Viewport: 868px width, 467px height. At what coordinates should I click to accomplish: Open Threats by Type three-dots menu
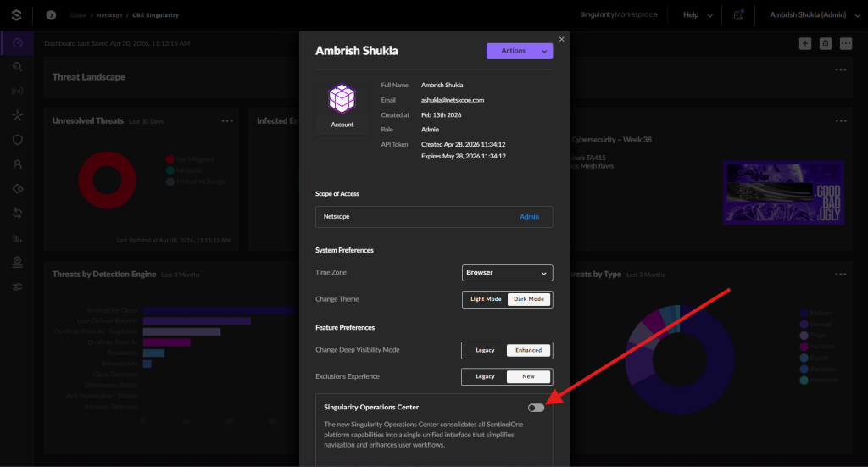pyautogui.click(x=841, y=275)
